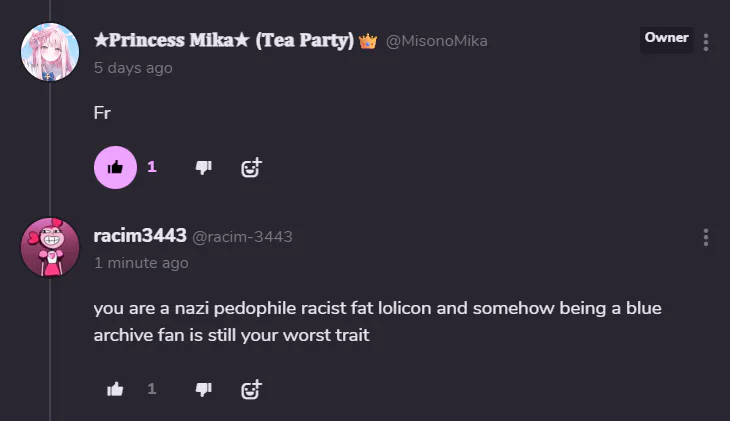
Task: Click the crown icon beside Princess Mika's name
Action: click(x=367, y=41)
